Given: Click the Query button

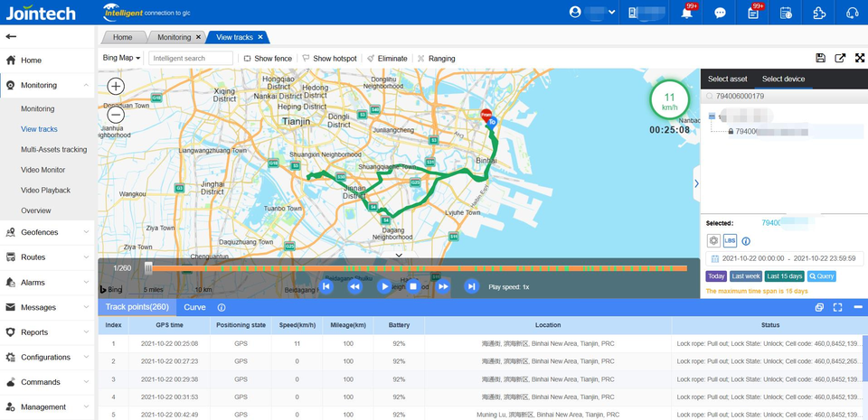Looking at the screenshot, I should click(x=822, y=276).
